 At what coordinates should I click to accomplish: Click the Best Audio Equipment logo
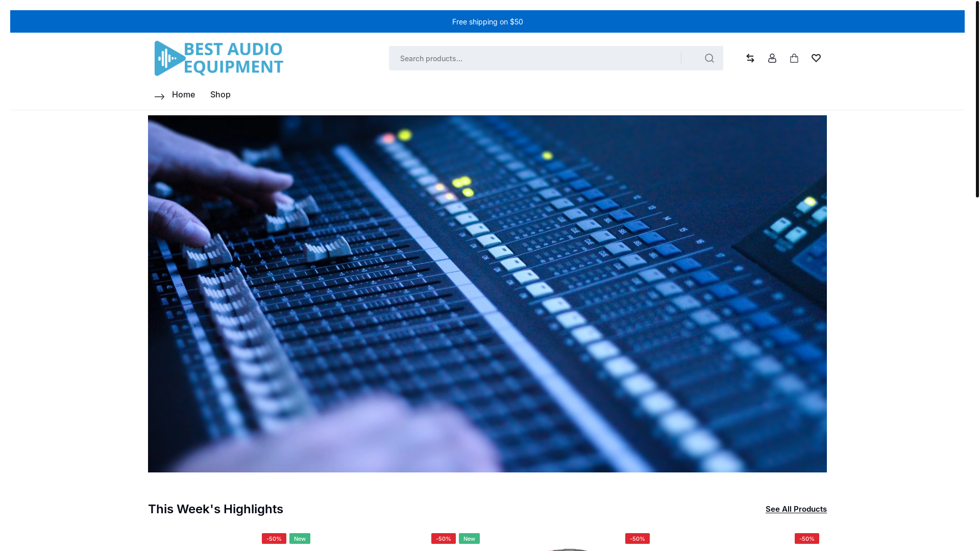(218, 58)
